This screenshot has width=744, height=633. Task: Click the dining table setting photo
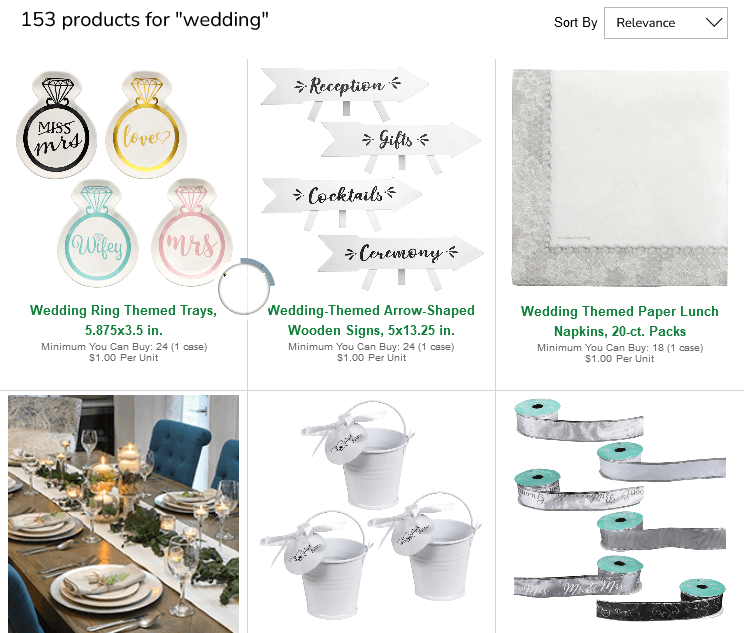[123, 514]
